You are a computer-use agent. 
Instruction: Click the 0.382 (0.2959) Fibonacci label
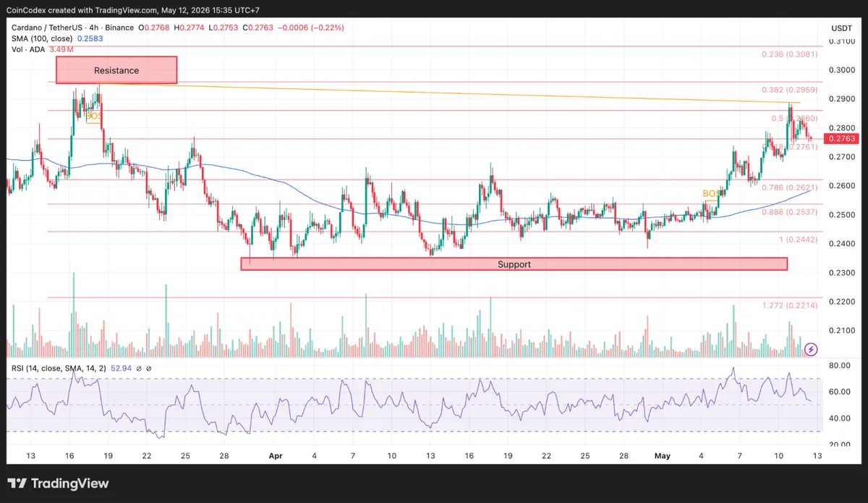pyautogui.click(x=790, y=90)
